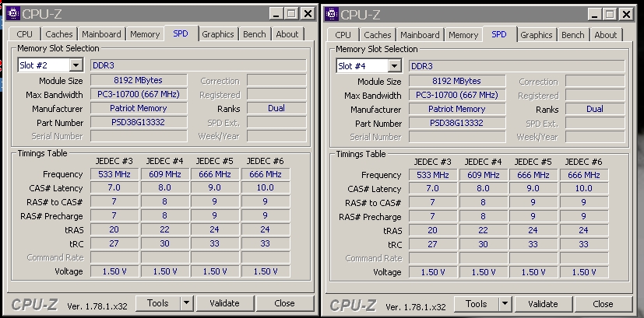Image resolution: width=644 pixels, height=318 pixels.
Task: Click Ranks value Dual in left window
Action: pyautogui.click(x=276, y=108)
